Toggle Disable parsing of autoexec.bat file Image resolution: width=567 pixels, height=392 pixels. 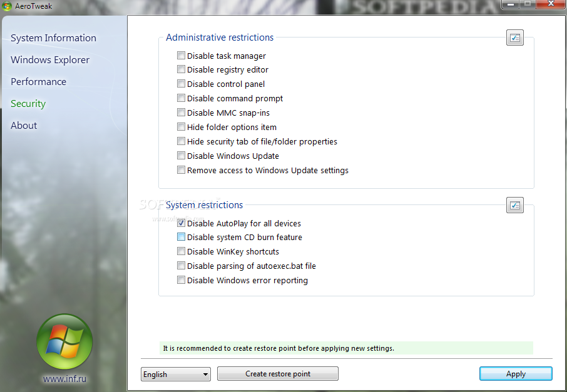(181, 266)
